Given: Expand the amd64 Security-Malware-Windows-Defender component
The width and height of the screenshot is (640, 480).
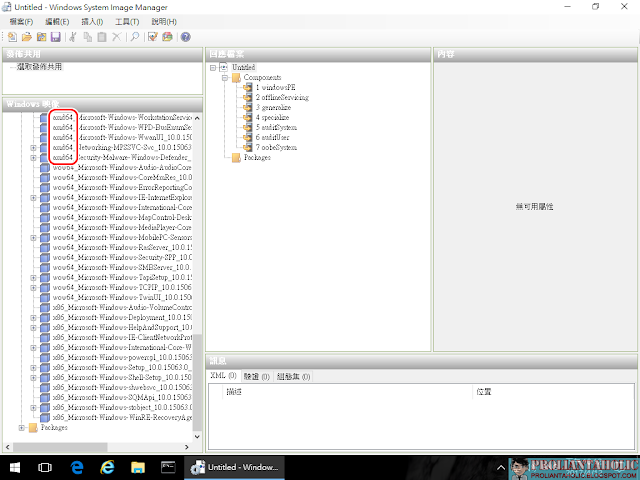Looking at the screenshot, I should click(33, 158).
